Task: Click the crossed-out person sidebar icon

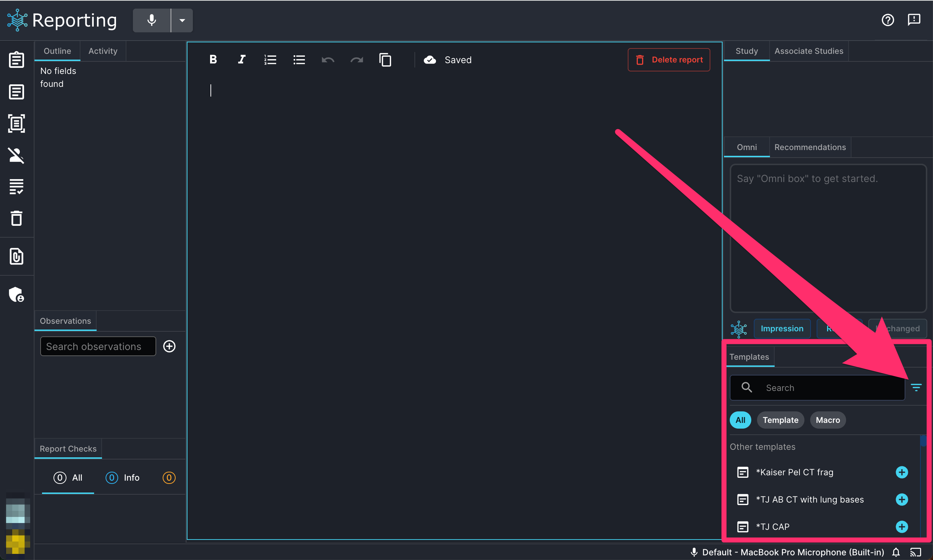Action: tap(16, 155)
